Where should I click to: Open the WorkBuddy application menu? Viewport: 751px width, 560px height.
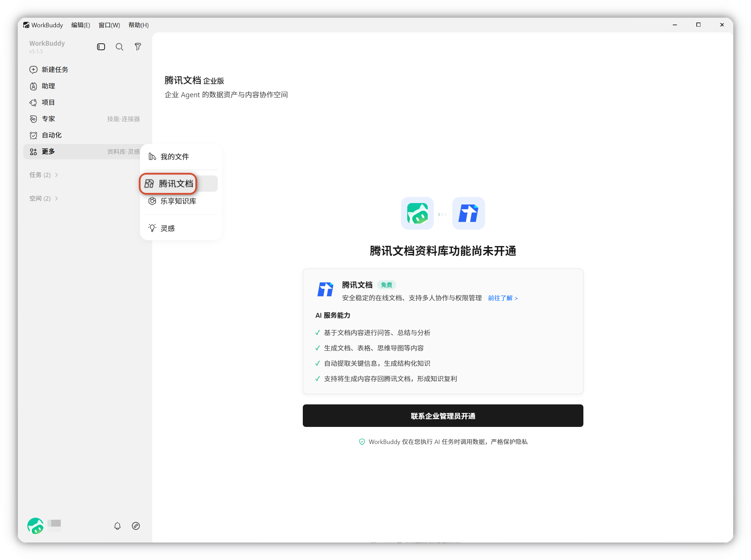(x=47, y=25)
